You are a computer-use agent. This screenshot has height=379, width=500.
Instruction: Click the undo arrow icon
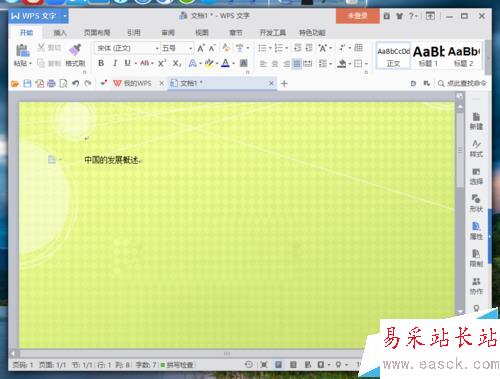pyautogui.click(x=76, y=83)
